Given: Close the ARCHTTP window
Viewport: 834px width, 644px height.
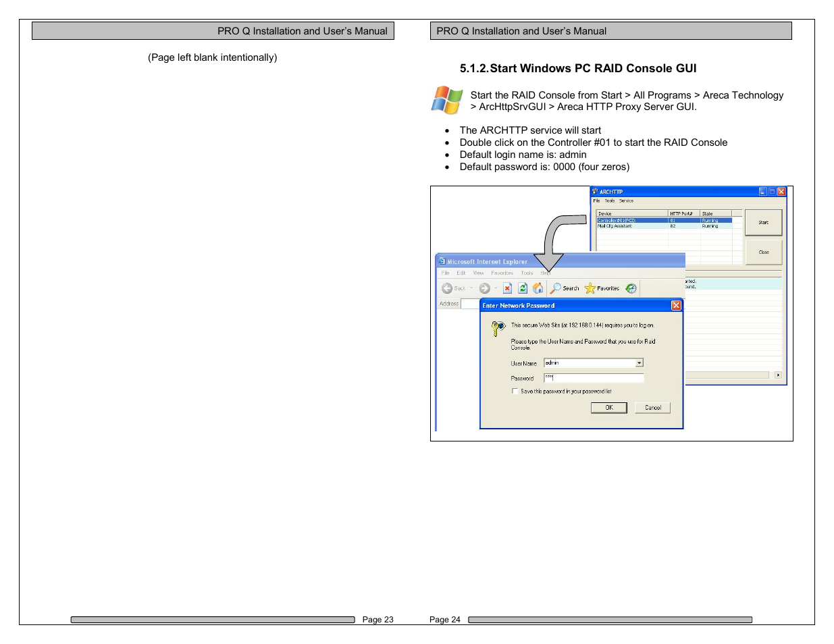Looking at the screenshot, I should pyautogui.click(x=781, y=192).
